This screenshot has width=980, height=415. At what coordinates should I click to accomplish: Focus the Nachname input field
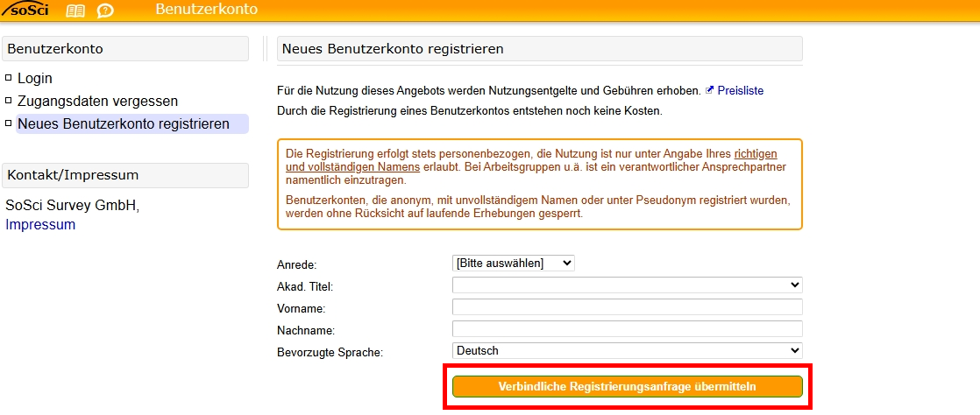[628, 329]
